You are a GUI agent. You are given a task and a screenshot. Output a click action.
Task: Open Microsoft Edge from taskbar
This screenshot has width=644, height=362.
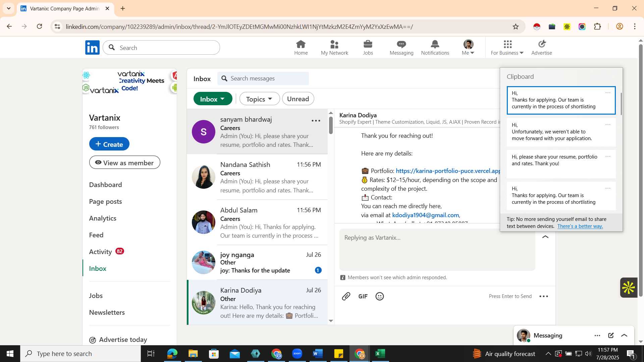click(172, 354)
